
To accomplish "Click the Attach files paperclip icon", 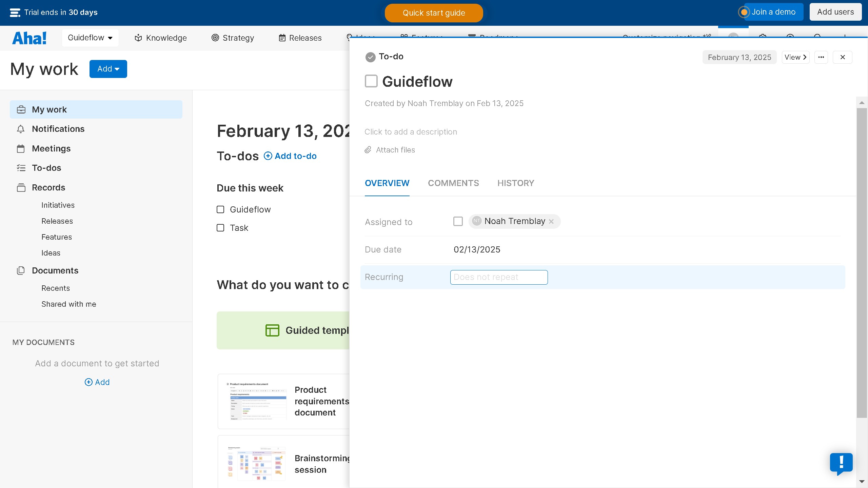I will click(368, 150).
